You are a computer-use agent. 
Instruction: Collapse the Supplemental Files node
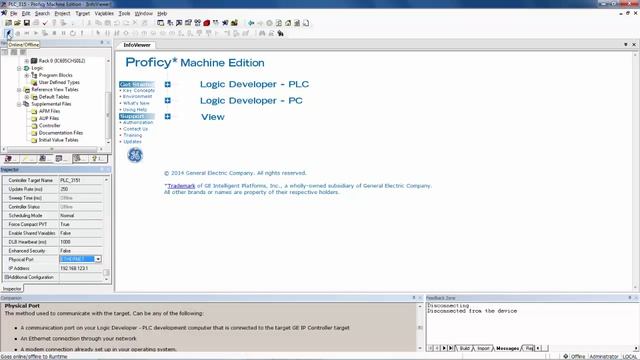click(19, 104)
